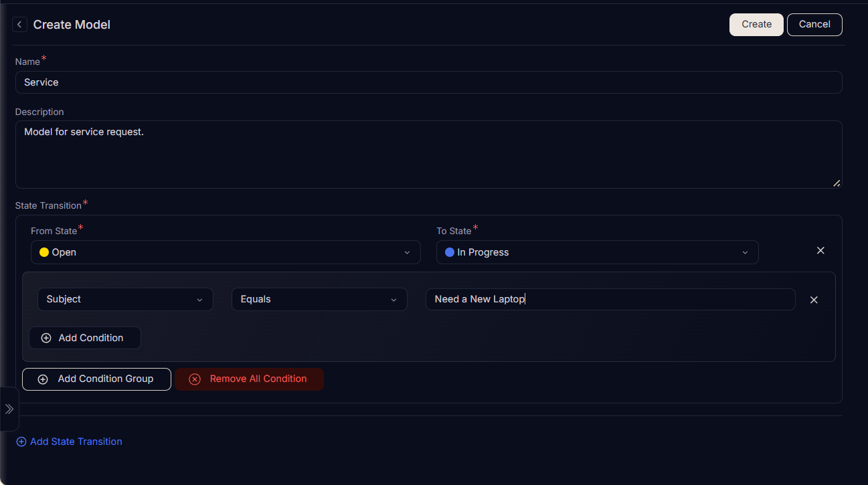This screenshot has width=868, height=485.
Task: Cancel creating the model
Action: (x=814, y=24)
